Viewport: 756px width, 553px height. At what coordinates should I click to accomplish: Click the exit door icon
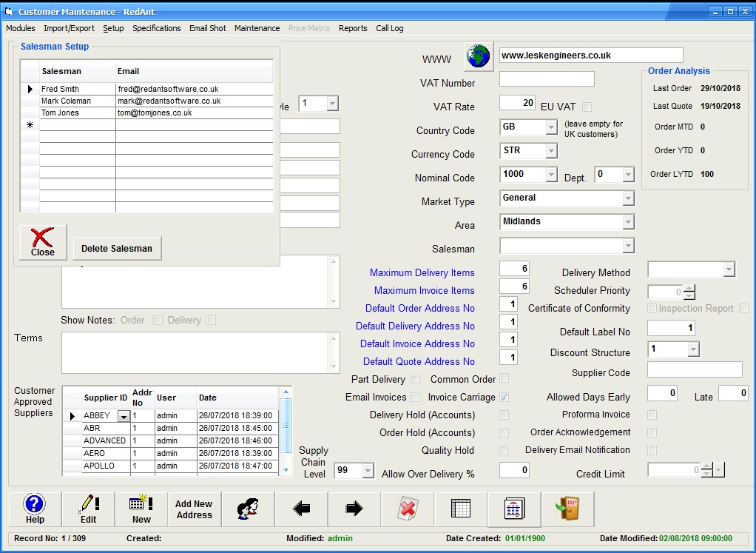[x=567, y=509]
